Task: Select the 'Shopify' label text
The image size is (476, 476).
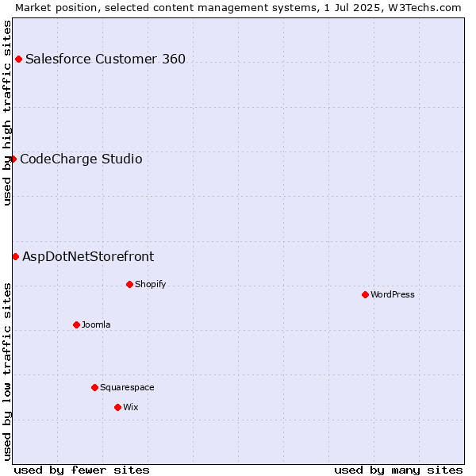Action: click(150, 285)
